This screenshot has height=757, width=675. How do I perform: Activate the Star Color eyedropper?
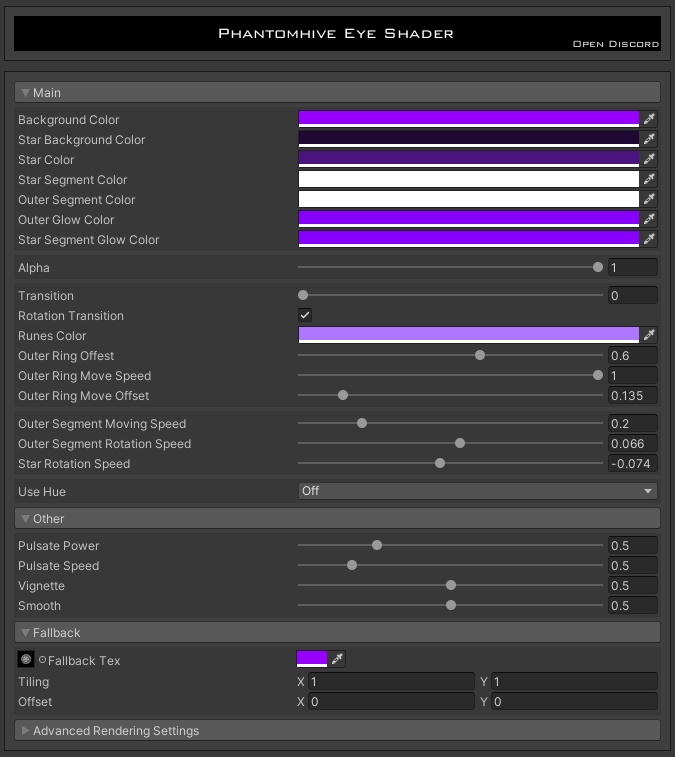648,159
